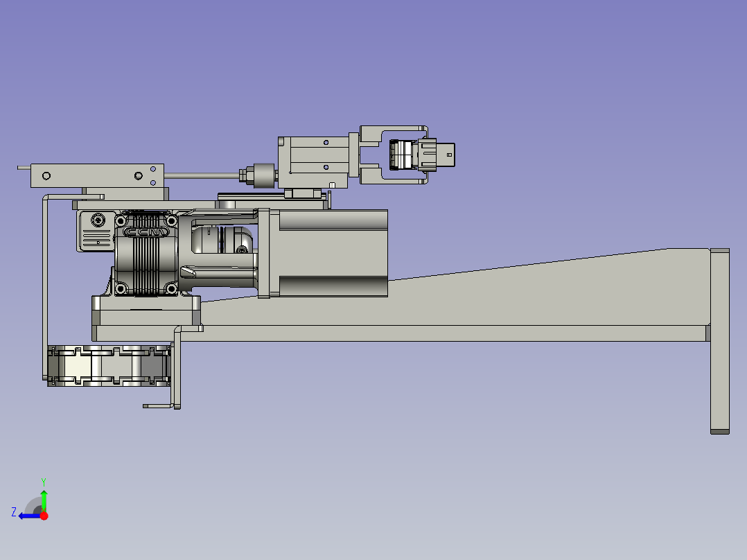The height and width of the screenshot is (560, 747).
Task: Pick the thin rod linking bracket and cylinder
Action: [x=202, y=176]
